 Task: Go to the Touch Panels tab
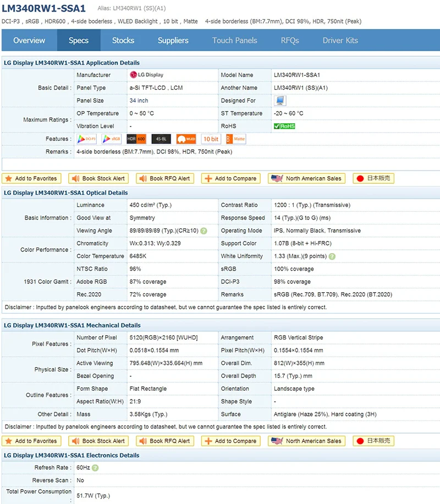235,41
